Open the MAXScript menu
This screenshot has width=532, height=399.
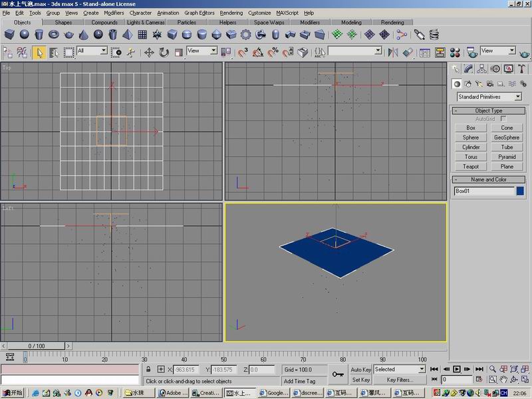click(287, 13)
